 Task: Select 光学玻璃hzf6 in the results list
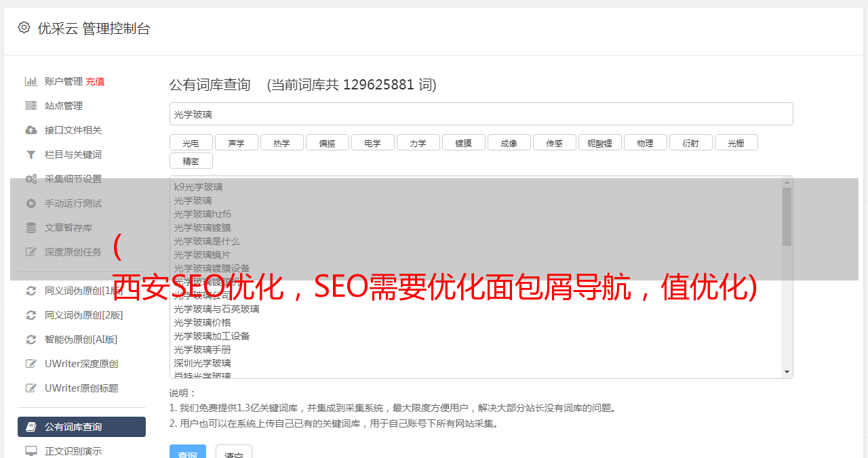[202, 214]
